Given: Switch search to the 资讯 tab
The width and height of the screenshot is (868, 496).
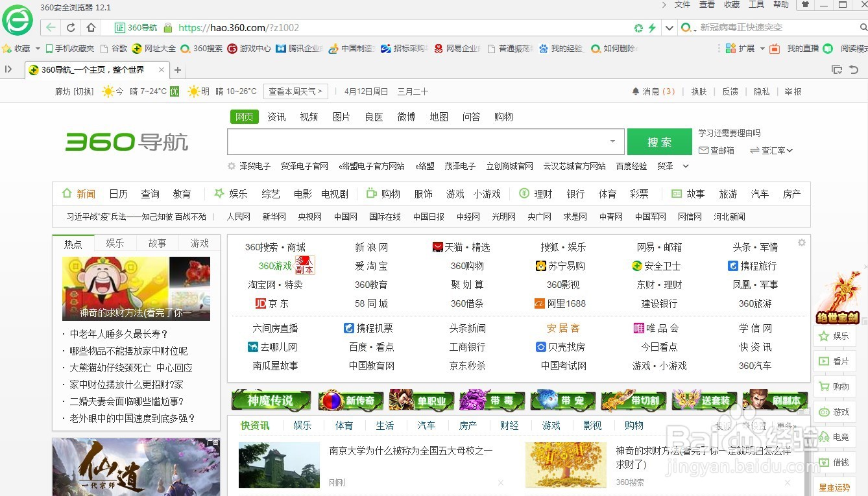Looking at the screenshot, I should point(277,117).
